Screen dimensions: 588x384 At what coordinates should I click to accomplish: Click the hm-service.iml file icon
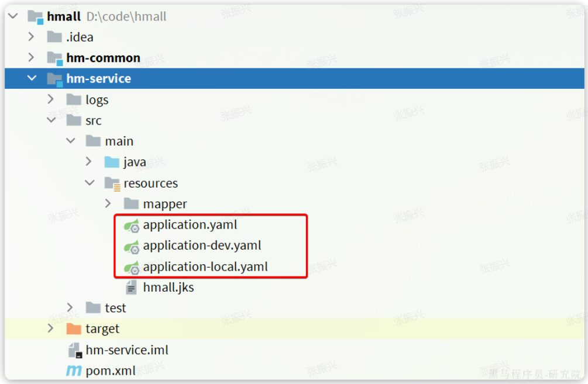[75, 350]
